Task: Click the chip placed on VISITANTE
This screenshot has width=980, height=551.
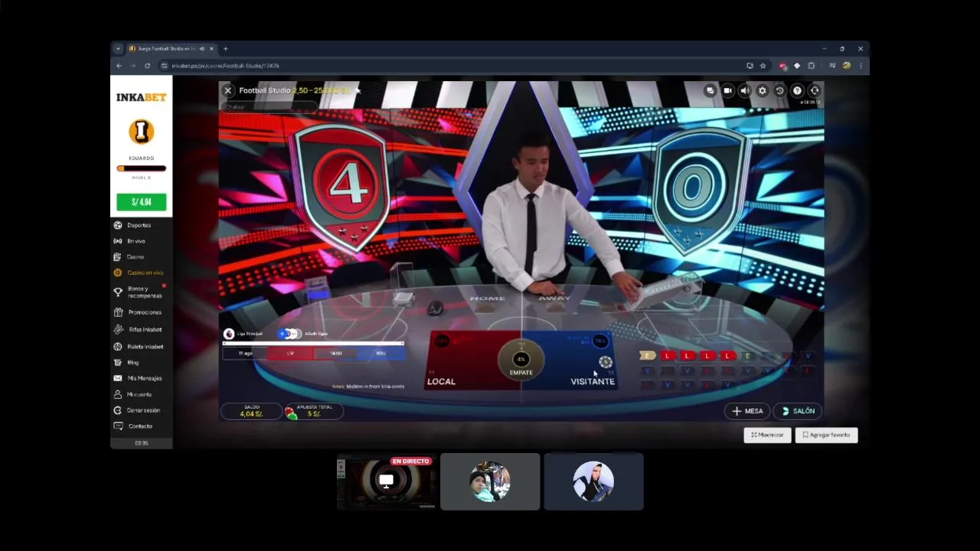Action: (606, 362)
